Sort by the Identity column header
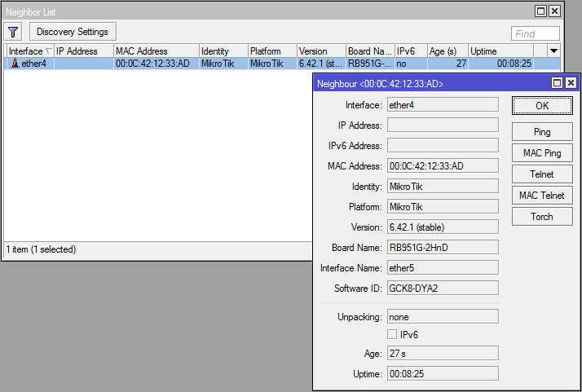This screenshot has width=582, height=392. [x=224, y=51]
